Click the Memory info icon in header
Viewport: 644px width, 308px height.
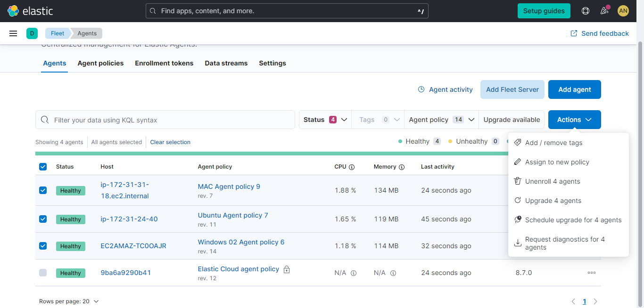click(402, 167)
